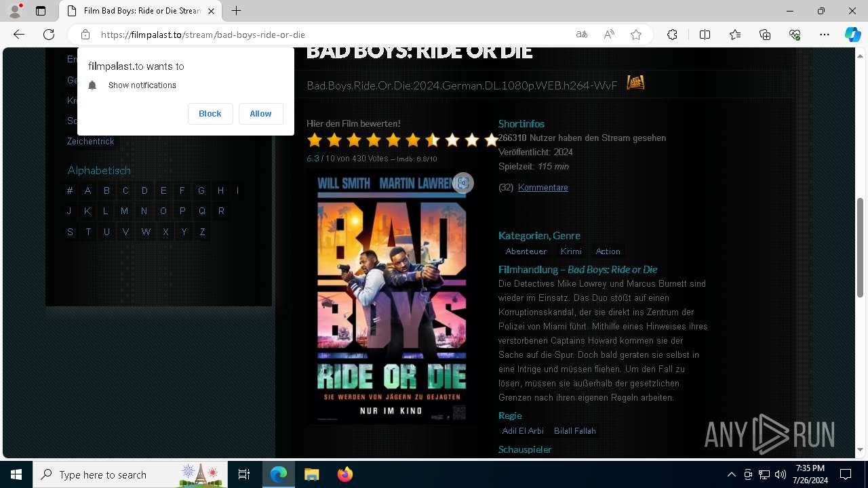Browse films under the # symbol
This screenshot has height=488, width=868.
pyautogui.click(x=70, y=191)
